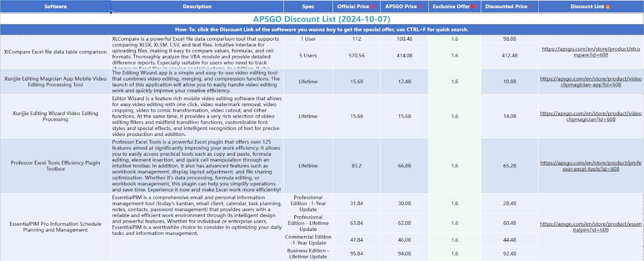Select EssentialPIM Pro Information Schedule cell
644x261 pixels.
click(x=56, y=227)
